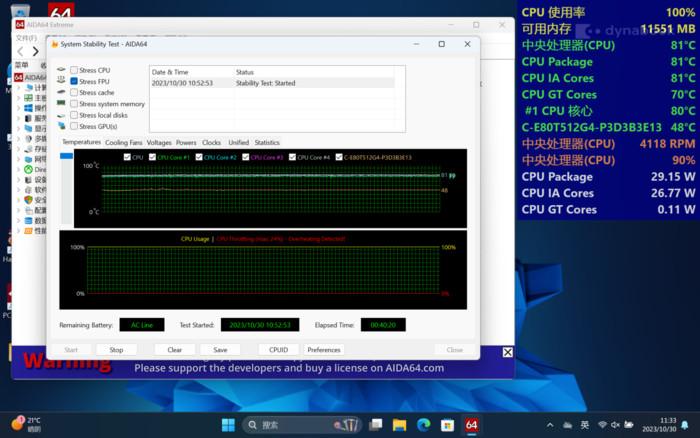700x438 pixels.
Task: Switch to the Statistics tab
Action: click(x=267, y=142)
